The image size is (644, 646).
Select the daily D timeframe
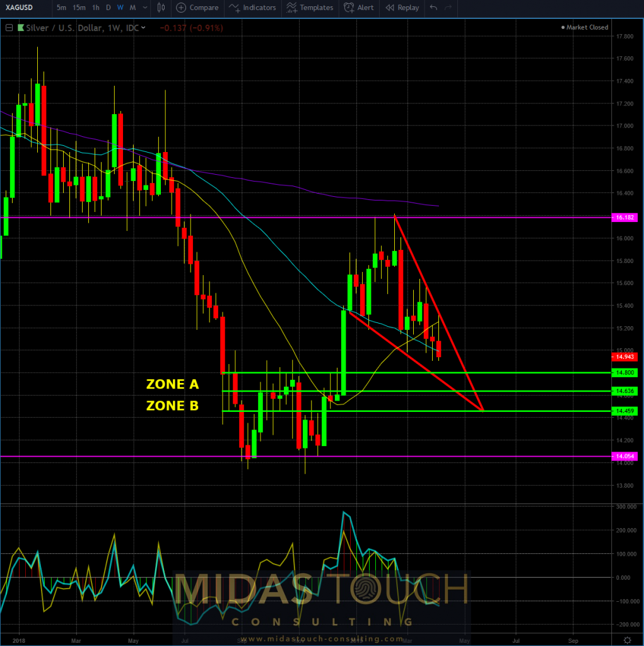(108, 8)
